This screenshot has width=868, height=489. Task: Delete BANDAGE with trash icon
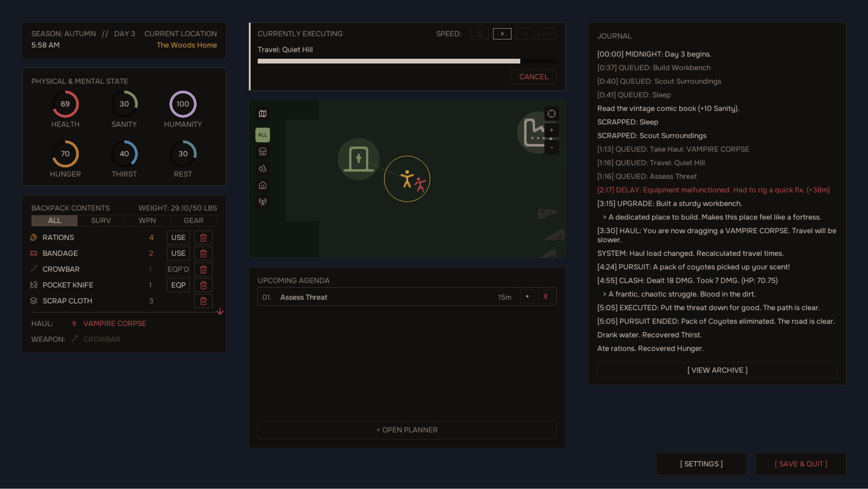click(203, 254)
